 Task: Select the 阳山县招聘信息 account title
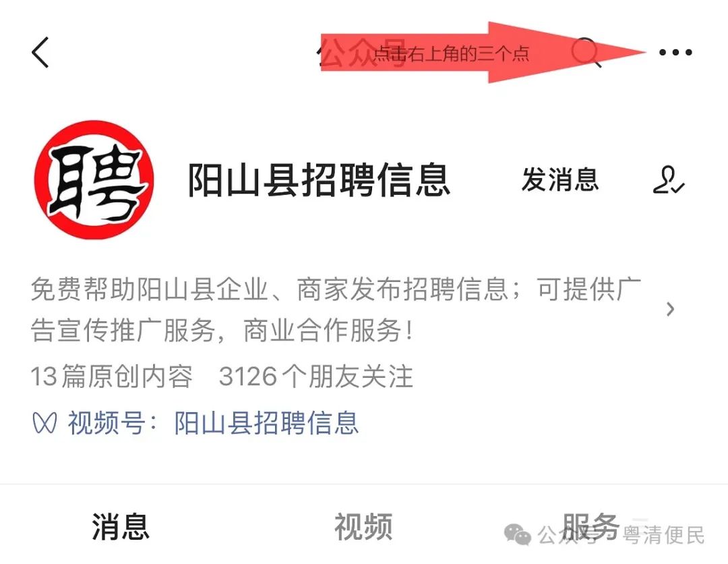pyautogui.click(x=319, y=180)
